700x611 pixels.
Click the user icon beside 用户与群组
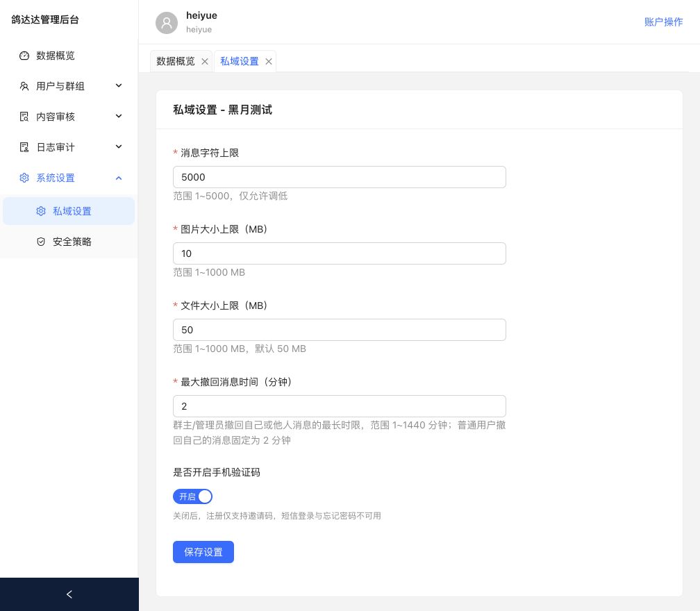(24, 86)
